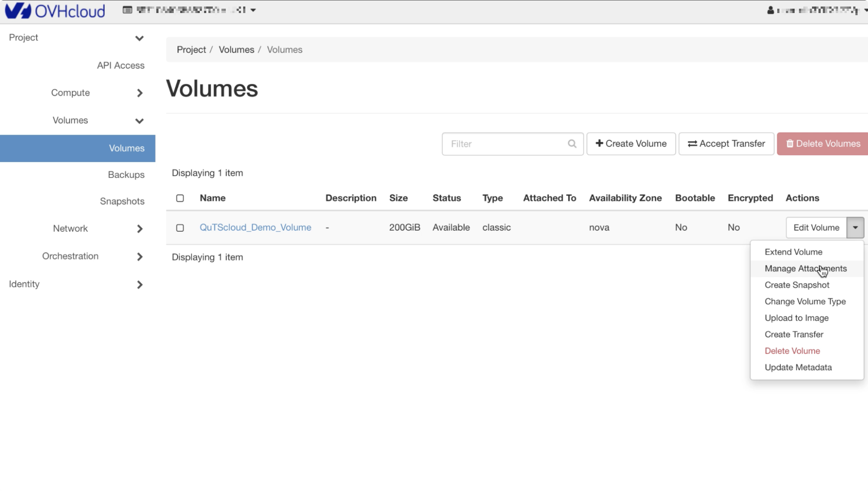Check the select-all volumes checkbox
Viewport: 868px width, 491px height.
point(180,198)
